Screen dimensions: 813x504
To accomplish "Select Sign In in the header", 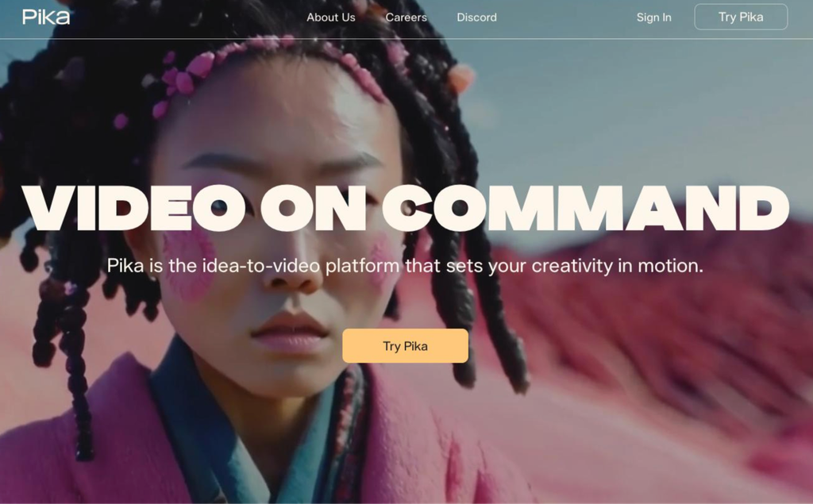I will (654, 17).
